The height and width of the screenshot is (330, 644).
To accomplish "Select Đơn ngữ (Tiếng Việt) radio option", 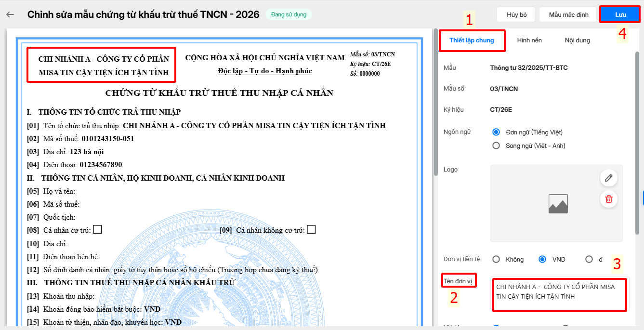I will point(496,132).
